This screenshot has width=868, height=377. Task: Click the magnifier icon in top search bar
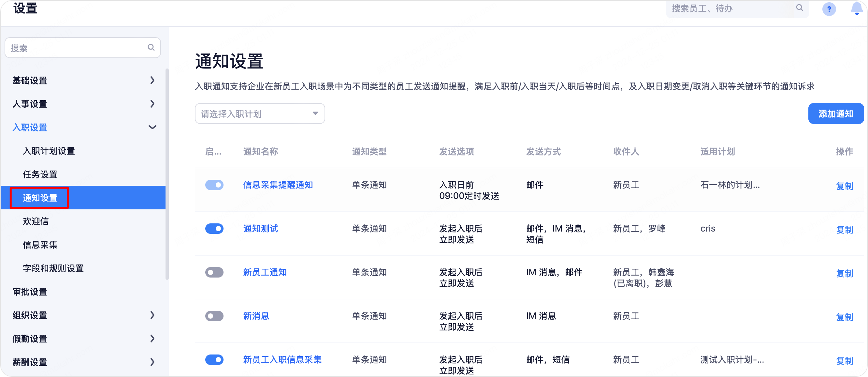pyautogui.click(x=799, y=8)
